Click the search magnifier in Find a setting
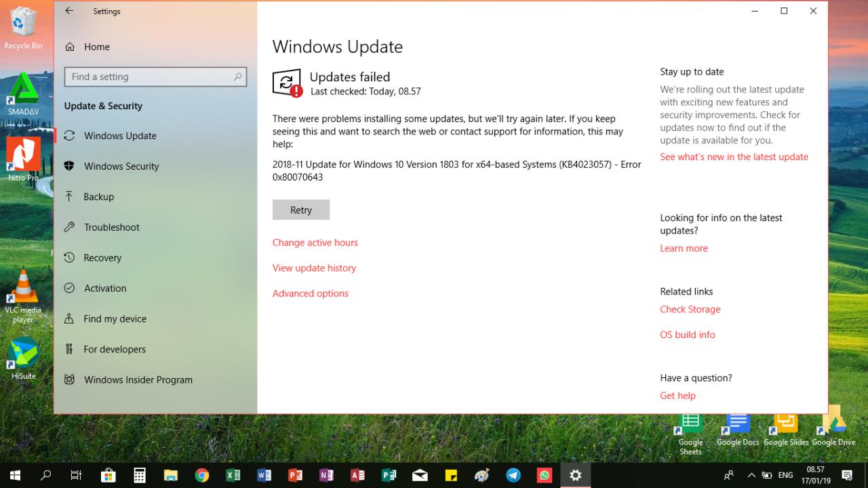 (237, 77)
